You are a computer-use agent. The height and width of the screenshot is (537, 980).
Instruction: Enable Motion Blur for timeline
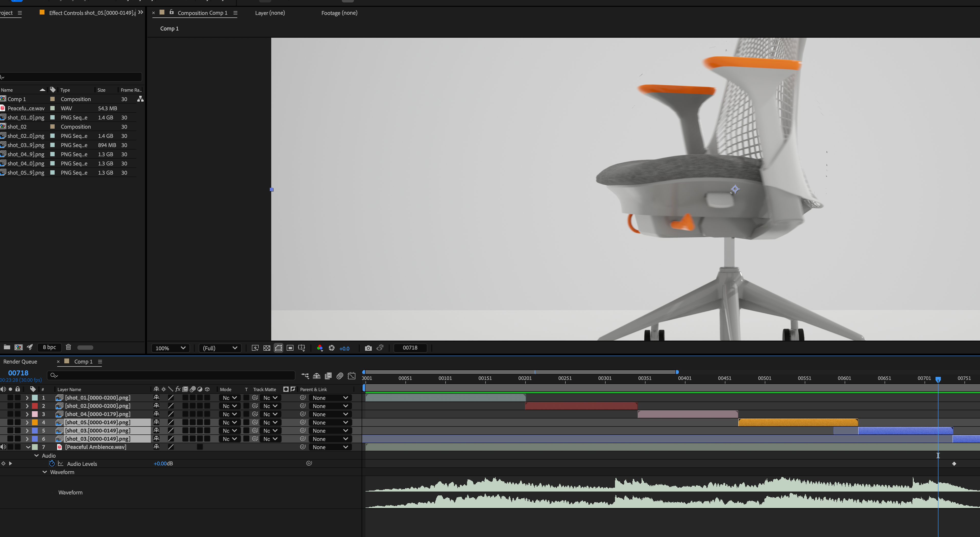(340, 376)
